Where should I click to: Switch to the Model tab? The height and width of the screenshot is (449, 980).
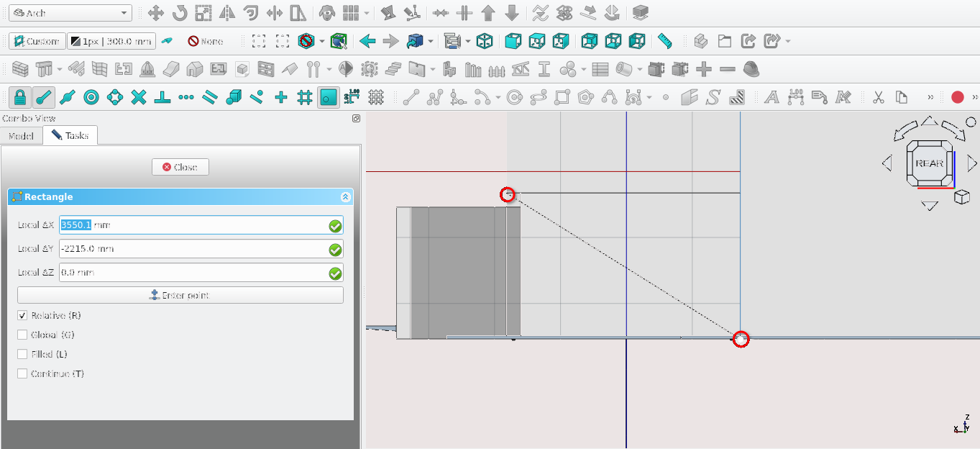point(21,136)
